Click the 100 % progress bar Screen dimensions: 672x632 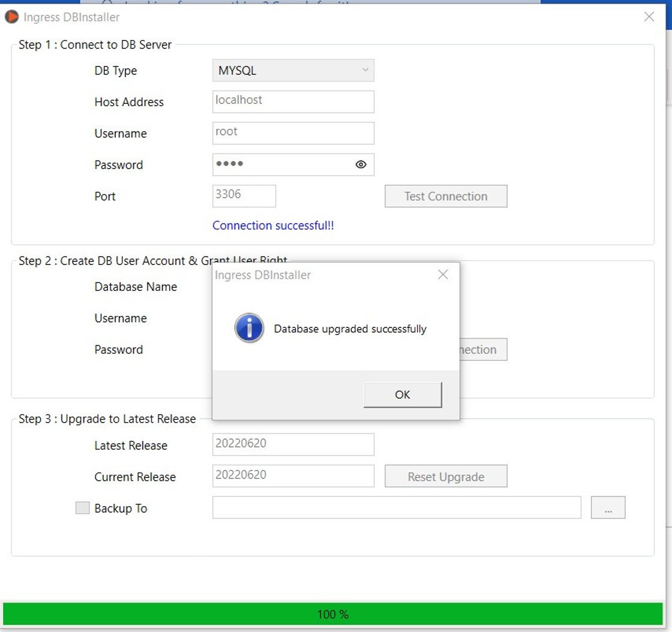pyautogui.click(x=333, y=614)
